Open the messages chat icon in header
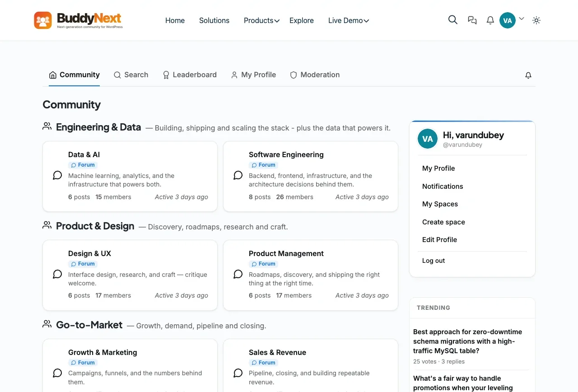The image size is (578, 392). [x=472, y=20]
